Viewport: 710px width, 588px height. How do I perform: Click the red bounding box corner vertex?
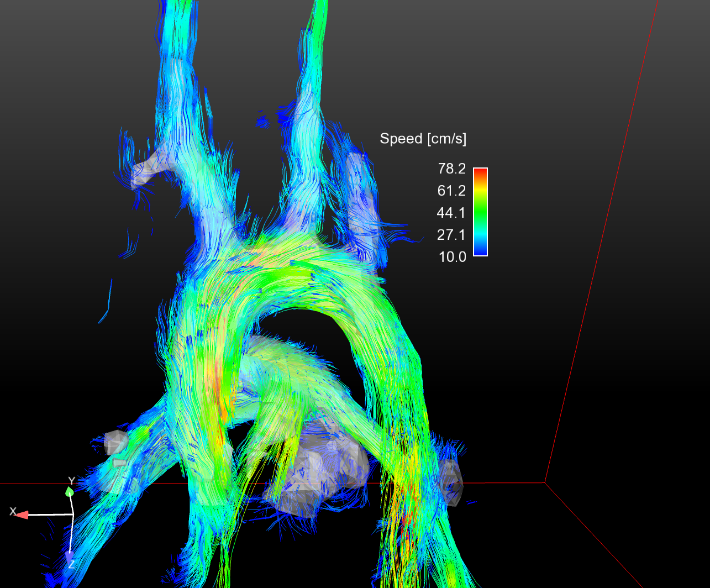[545, 483]
